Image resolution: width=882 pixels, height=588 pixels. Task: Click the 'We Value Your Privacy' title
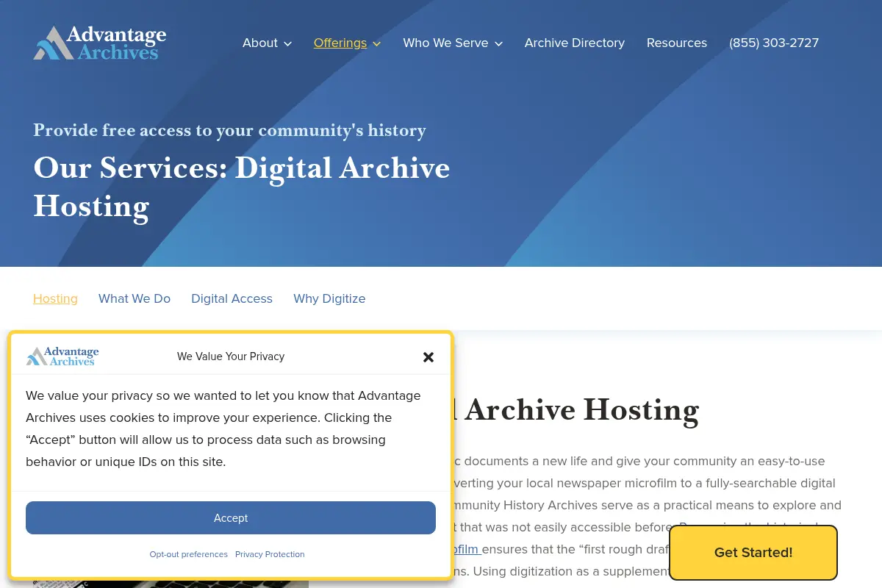pos(231,356)
